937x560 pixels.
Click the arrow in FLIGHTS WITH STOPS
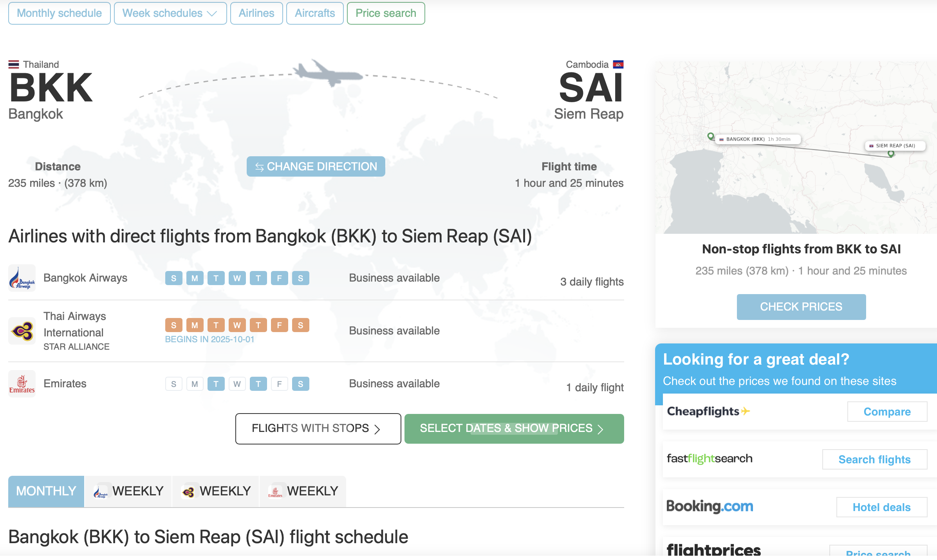(377, 430)
